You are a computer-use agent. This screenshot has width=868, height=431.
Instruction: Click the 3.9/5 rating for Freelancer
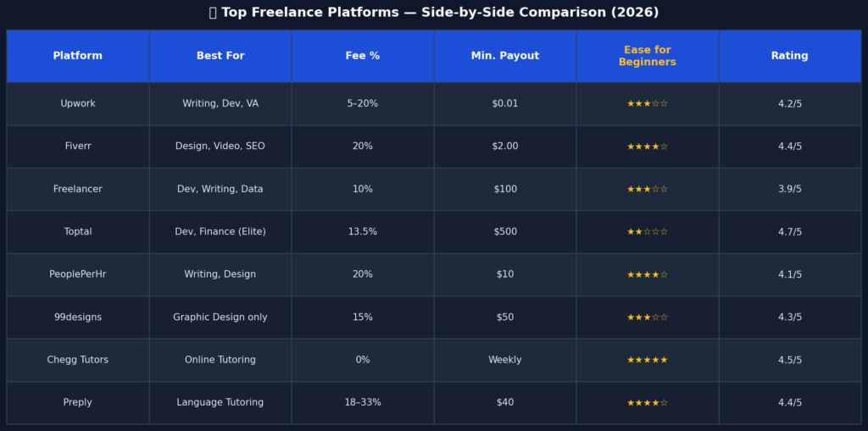(x=790, y=189)
